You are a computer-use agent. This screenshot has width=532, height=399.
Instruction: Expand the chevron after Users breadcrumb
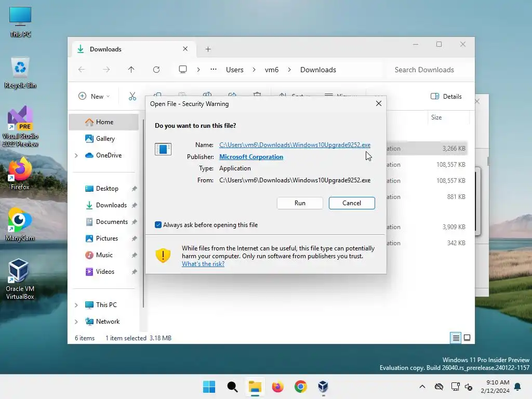254,70
